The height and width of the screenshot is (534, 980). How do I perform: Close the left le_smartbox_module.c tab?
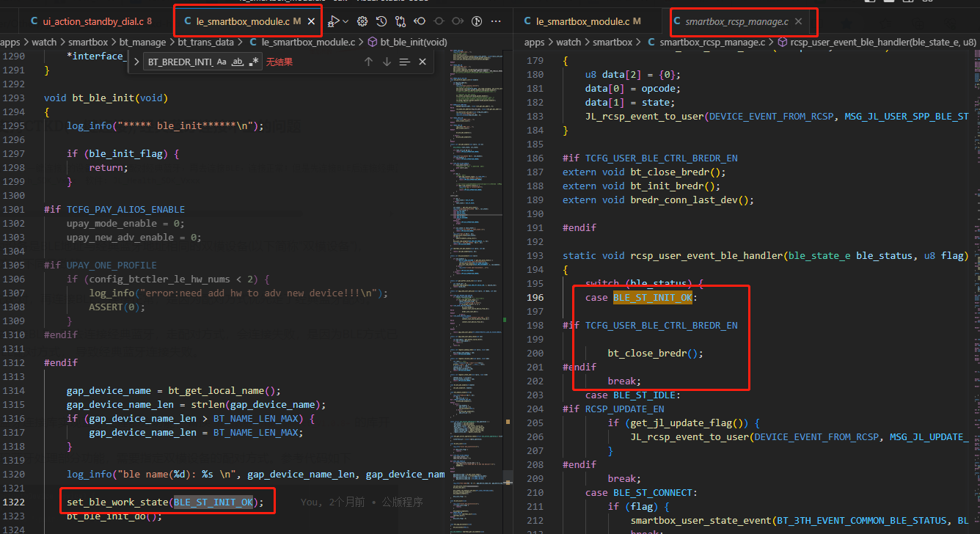pos(311,22)
